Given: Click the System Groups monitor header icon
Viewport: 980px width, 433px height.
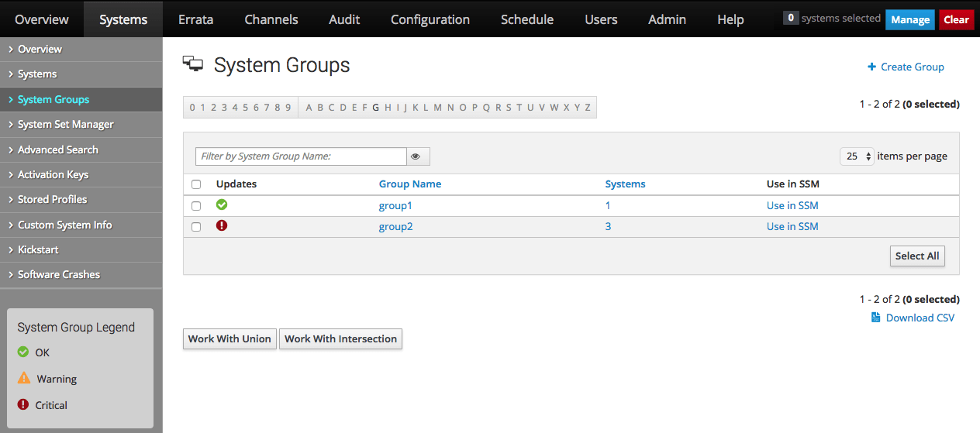Looking at the screenshot, I should 193,64.
